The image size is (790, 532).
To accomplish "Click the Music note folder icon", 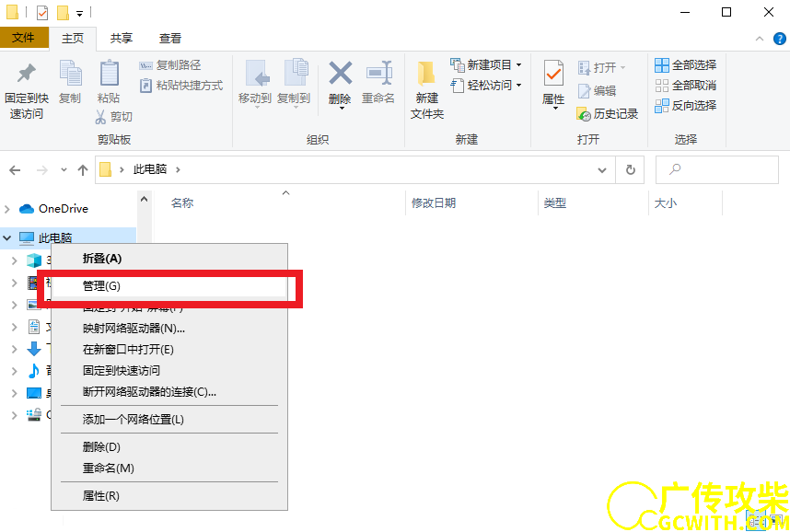I will tap(34, 371).
